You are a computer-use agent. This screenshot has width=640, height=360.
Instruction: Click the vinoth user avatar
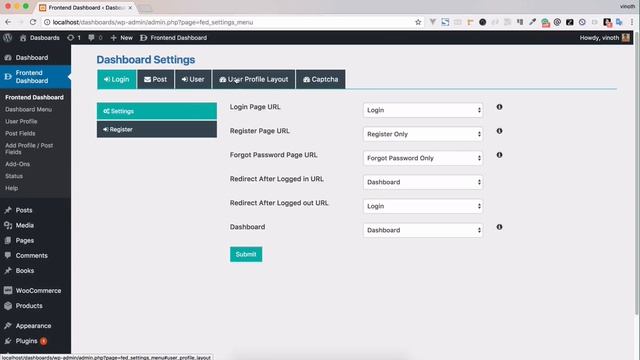click(x=626, y=38)
